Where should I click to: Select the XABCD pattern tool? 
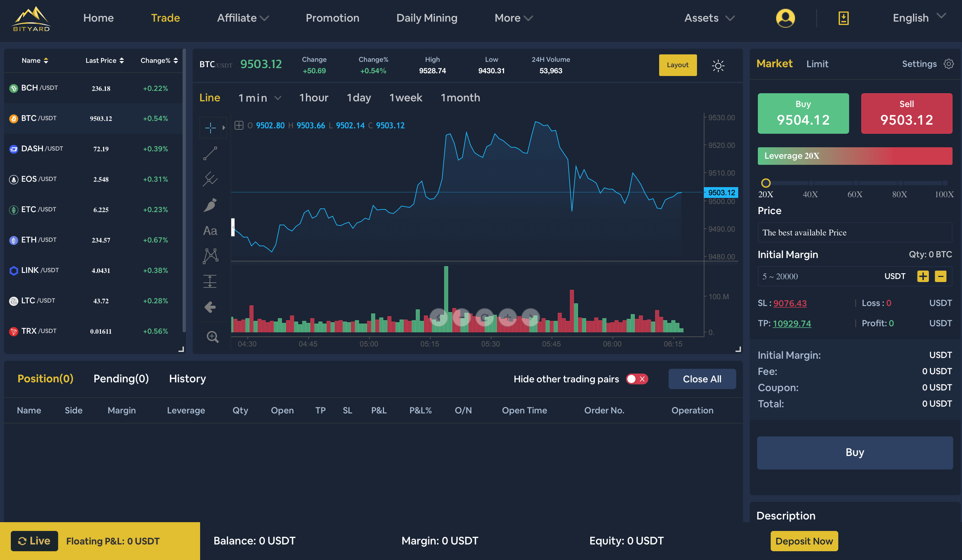(210, 256)
